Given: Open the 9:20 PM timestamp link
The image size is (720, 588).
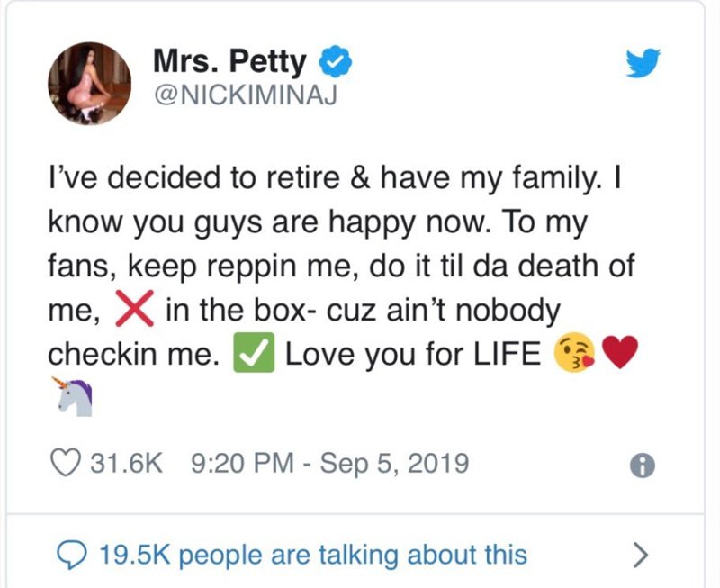Looking at the screenshot, I should pyautogui.click(x=244, y=464).
